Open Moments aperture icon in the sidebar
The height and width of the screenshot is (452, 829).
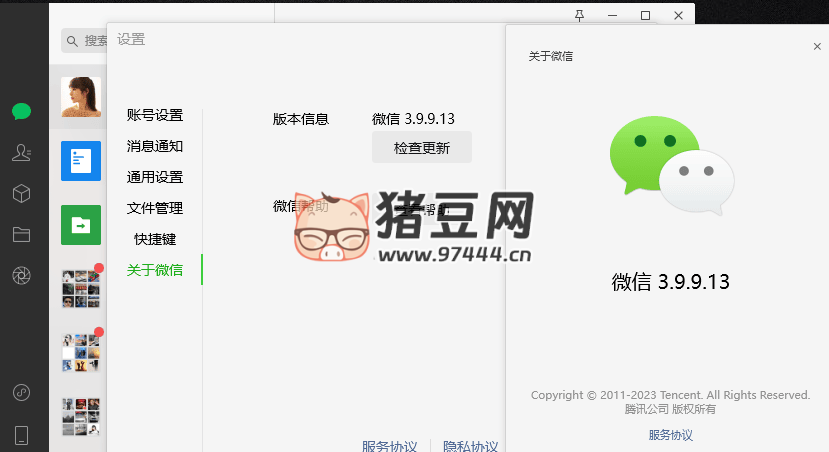coord(21,276)
